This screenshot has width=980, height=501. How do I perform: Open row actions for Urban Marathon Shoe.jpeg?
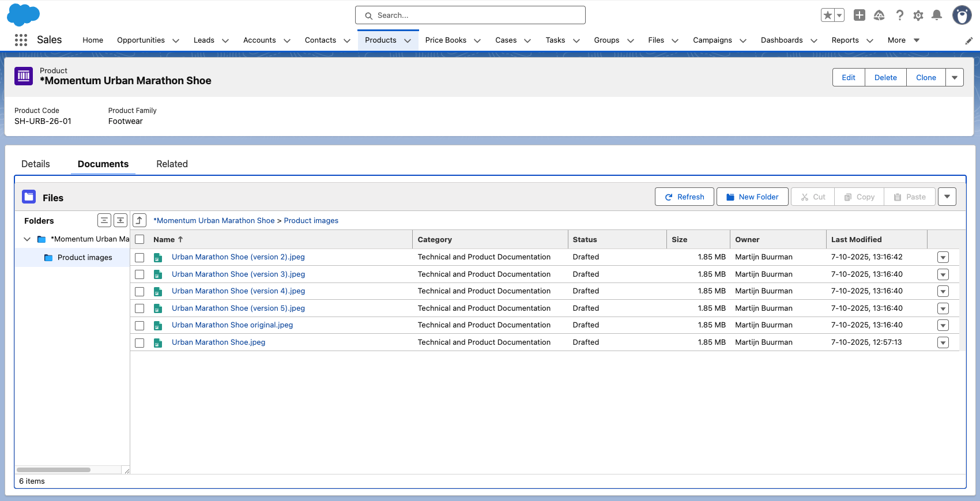tap(943, 342)
